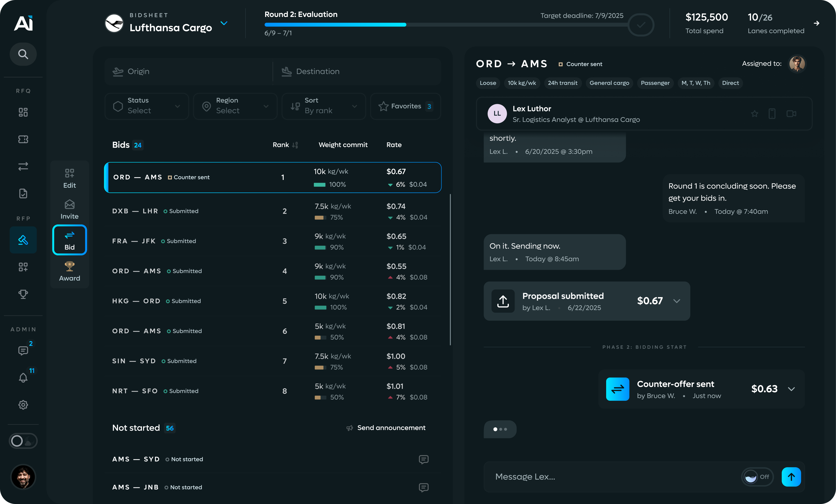Screen dimensions: 836x504
Task: Click Send announcement link
Action: [x=391, y=428]
